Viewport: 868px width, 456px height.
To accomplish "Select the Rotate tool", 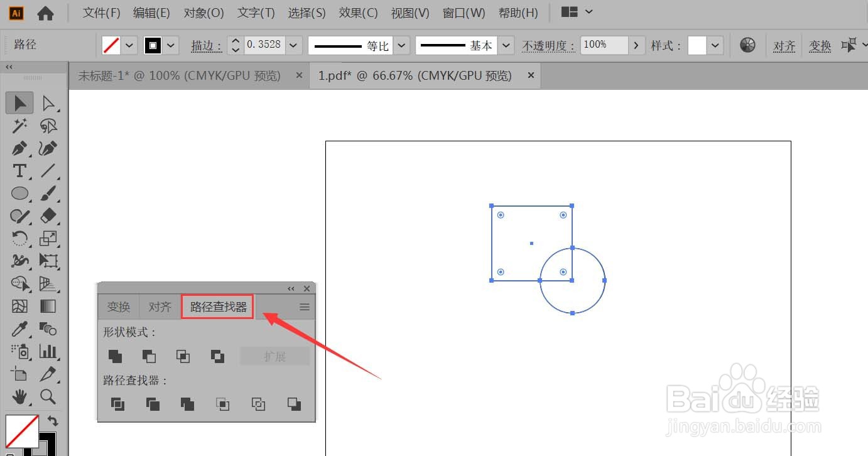I will click(x=20, y=239).
